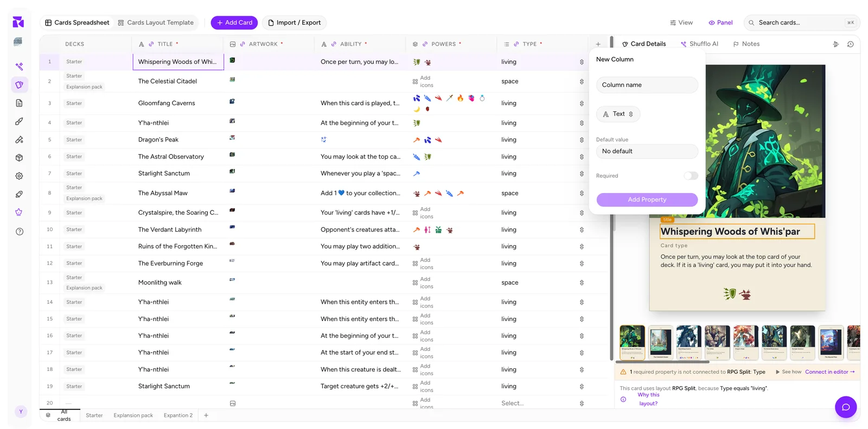The height and width of the screenshot is (429, 868).
Task: Select the Expantion 2 deck tab
Action: click(178, 415)
